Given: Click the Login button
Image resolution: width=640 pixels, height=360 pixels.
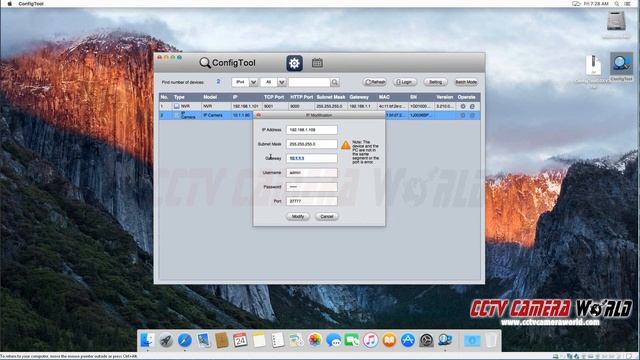Looking at the screenshot, I should coord(405,82).
